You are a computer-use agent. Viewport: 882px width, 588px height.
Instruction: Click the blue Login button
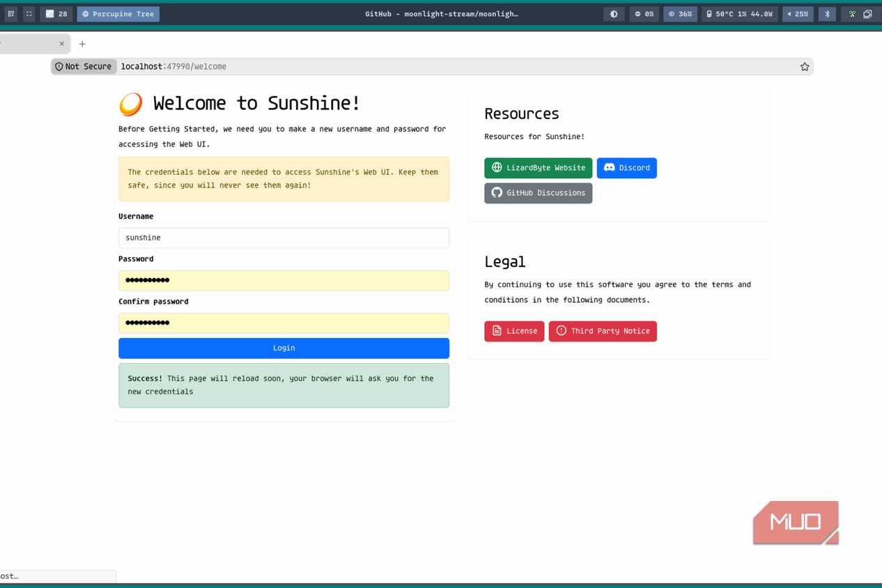coord(284,348)
